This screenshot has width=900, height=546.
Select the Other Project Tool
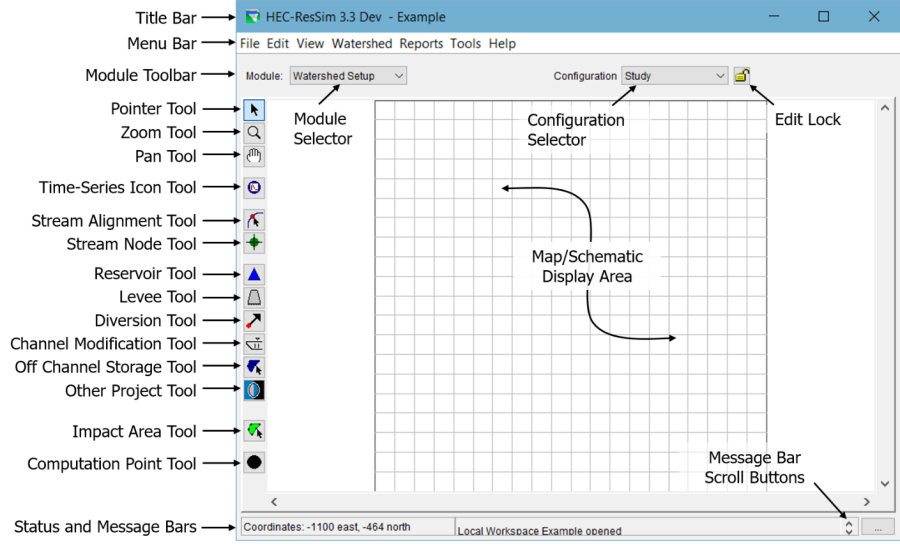[254, 390]
